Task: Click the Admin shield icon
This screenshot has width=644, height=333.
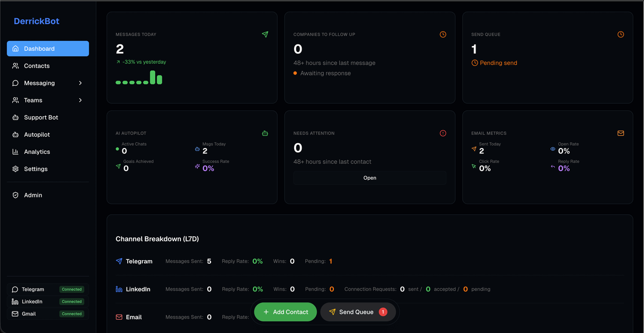Action: (x=16, y=195)
